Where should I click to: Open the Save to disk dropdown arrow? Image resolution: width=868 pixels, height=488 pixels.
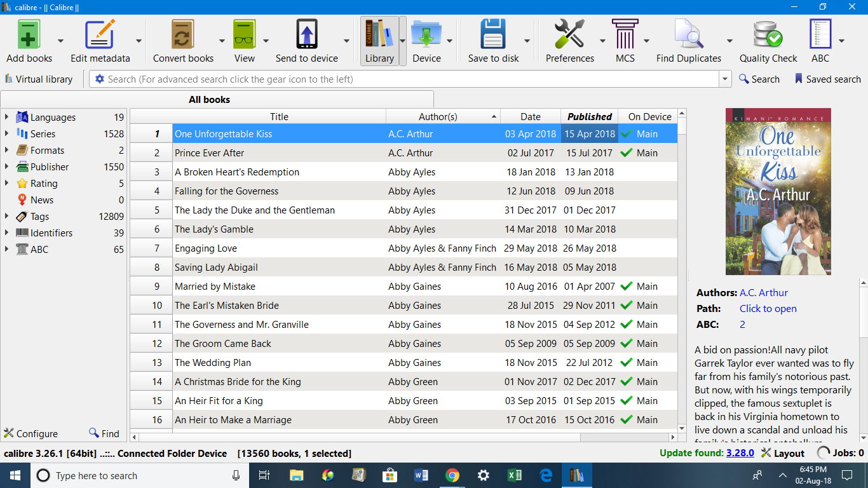coord(527,41)
